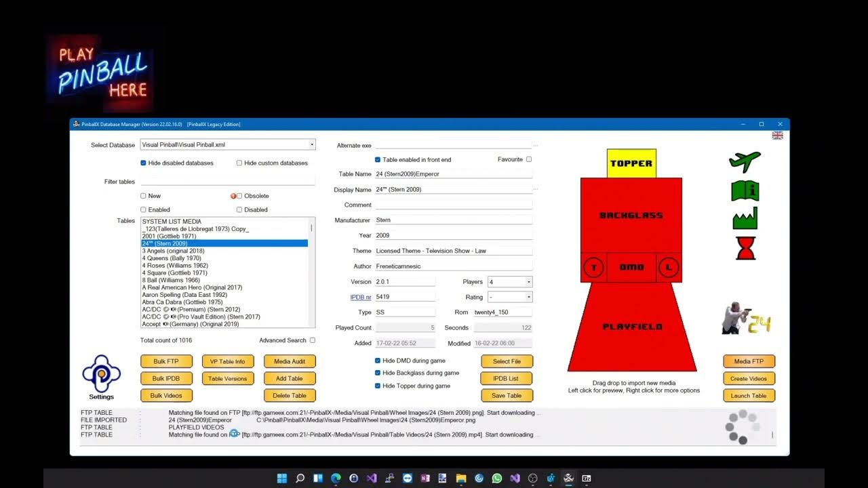
Task: Click the DMD media box
Action: 631,267
